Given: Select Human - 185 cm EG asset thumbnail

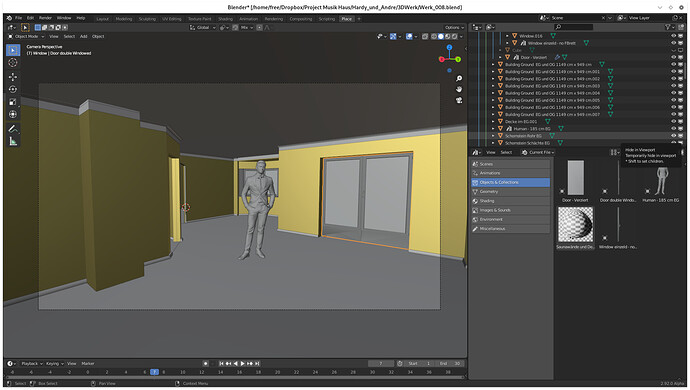Looking at the screenshot, I should (661, 182).
